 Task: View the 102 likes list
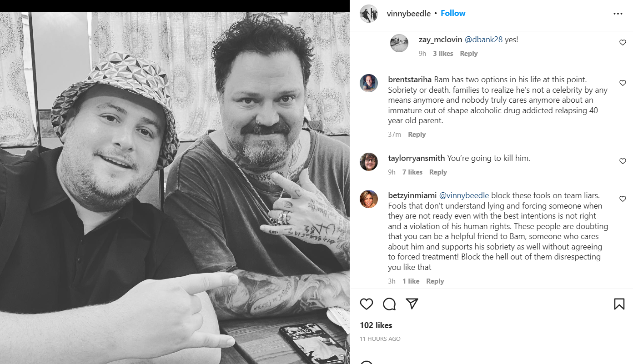(x=376, y=325)
